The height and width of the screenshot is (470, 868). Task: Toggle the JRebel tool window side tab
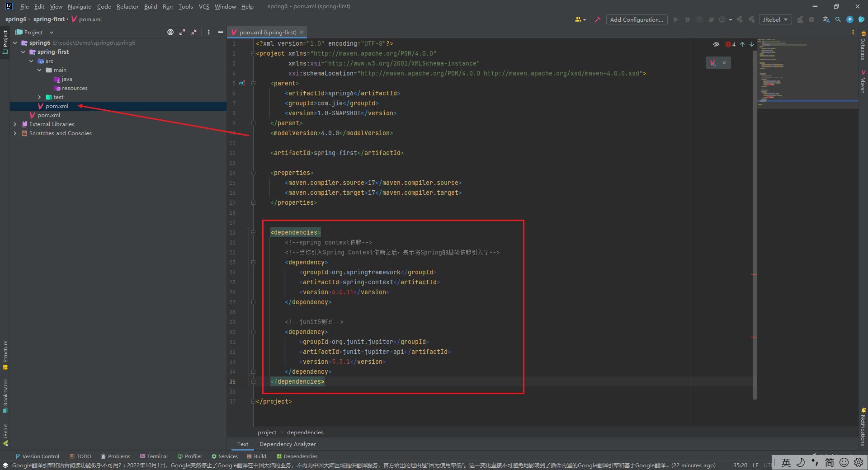coord(5,434)
